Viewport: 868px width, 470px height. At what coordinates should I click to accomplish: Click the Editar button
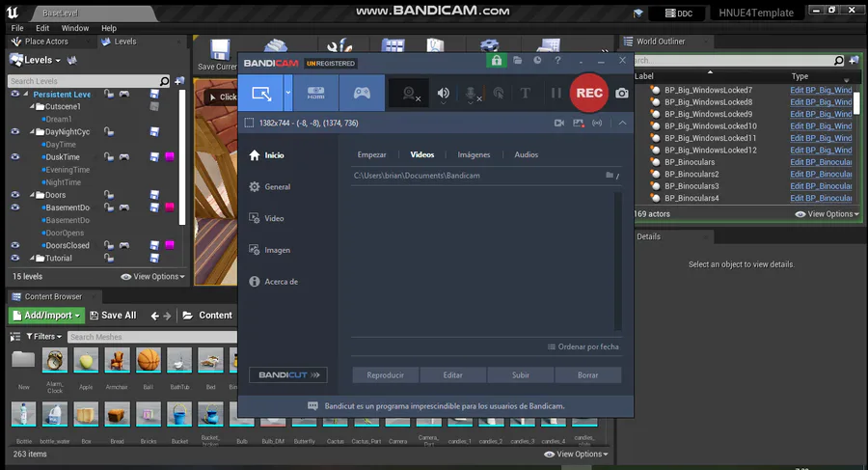click(453, 375)
